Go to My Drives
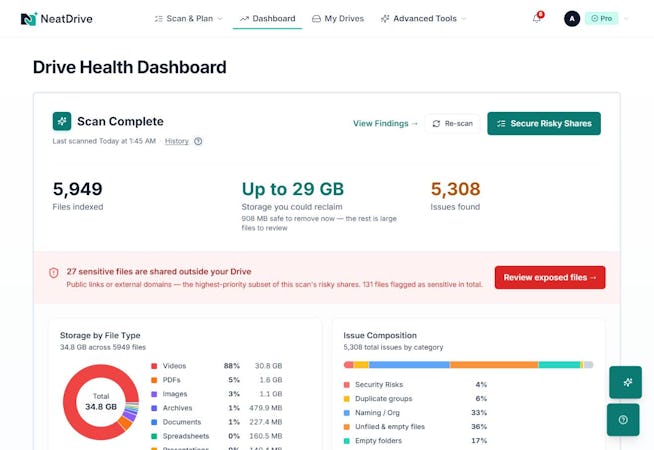The height and width of the screenshot is (450, 654). [x=338, y=19]
